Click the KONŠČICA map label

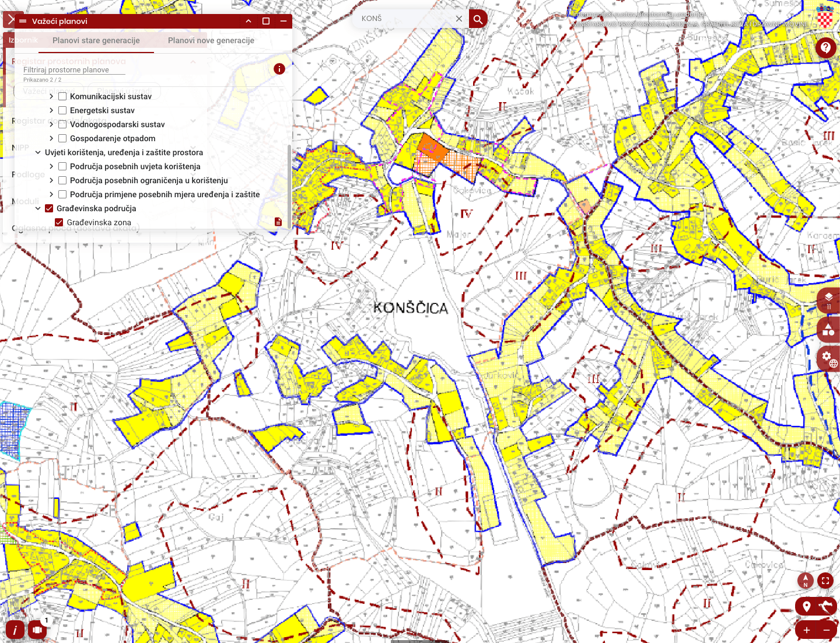click(411, 308)
